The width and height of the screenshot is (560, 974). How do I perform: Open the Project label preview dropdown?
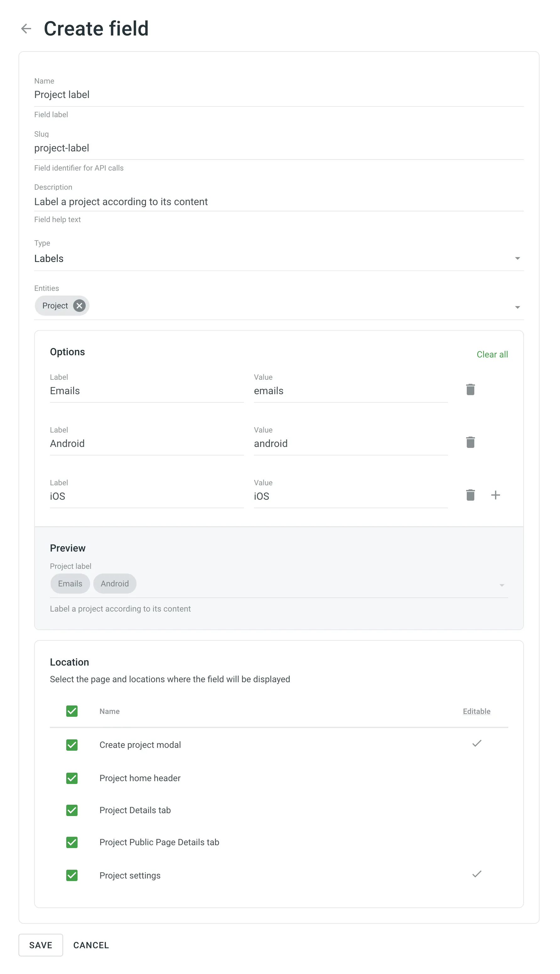pos(502,585)
